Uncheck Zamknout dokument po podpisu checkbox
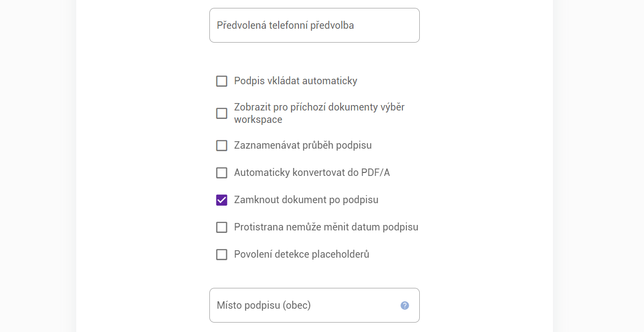The height and width of the screenshot is (332, 644). pos(222,200)
